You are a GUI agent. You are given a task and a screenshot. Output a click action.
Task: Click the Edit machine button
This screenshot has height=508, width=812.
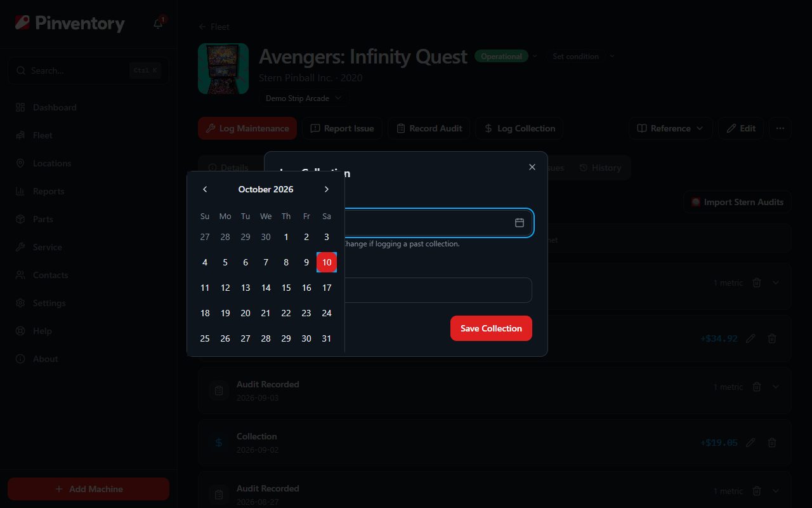coord(741,128)
